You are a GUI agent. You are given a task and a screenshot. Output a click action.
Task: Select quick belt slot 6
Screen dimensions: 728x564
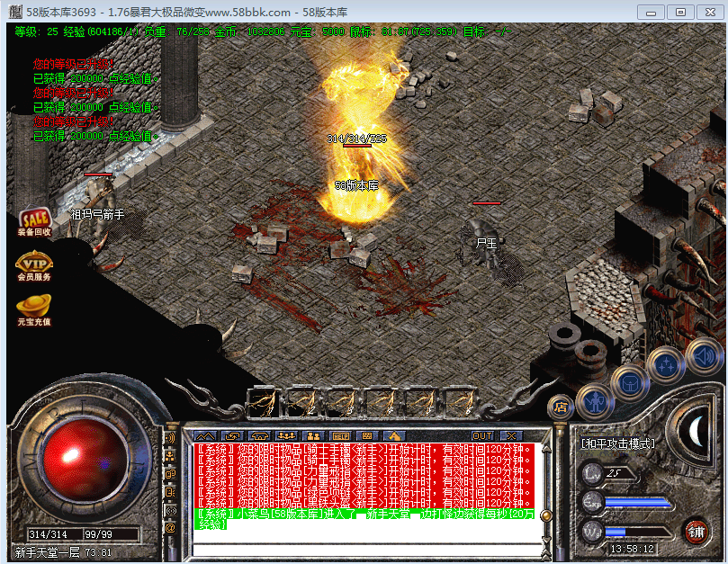[460, 402]
